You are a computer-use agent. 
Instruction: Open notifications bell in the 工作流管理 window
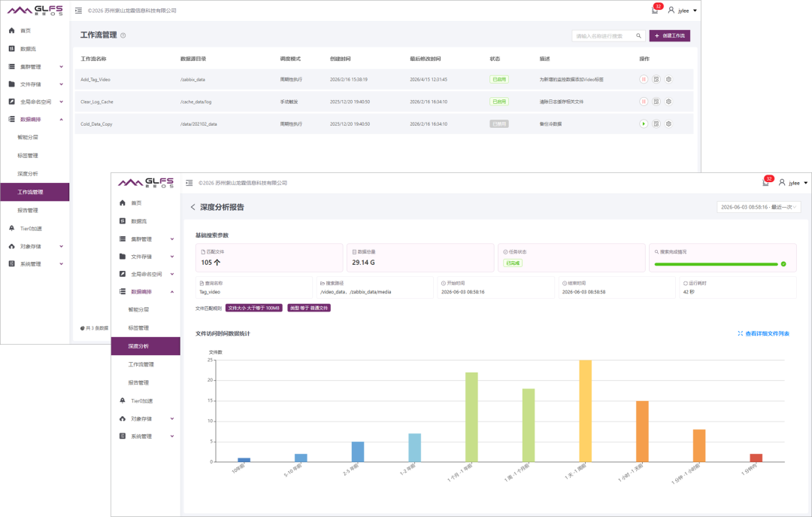[x=655, y=11]
